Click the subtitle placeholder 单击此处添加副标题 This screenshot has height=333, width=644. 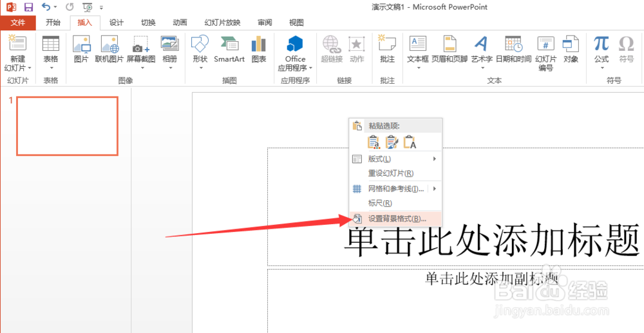pos(491,279)
